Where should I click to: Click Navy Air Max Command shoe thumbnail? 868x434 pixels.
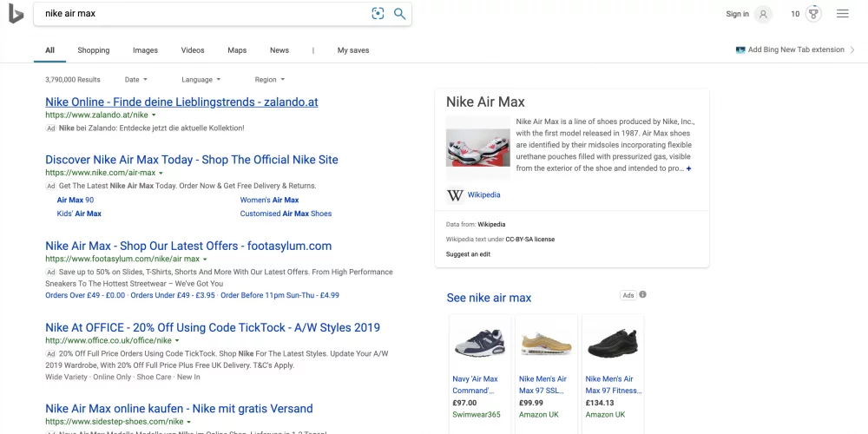[480, 343]
